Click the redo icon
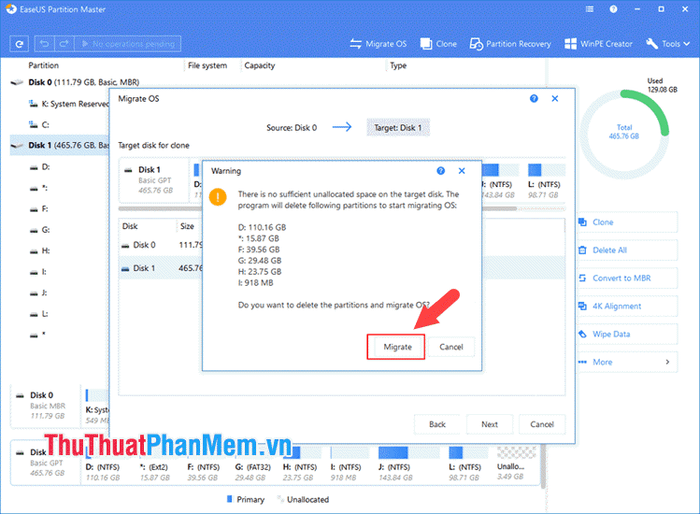This screenshot has width=700, height=514. tap(64, 44)
